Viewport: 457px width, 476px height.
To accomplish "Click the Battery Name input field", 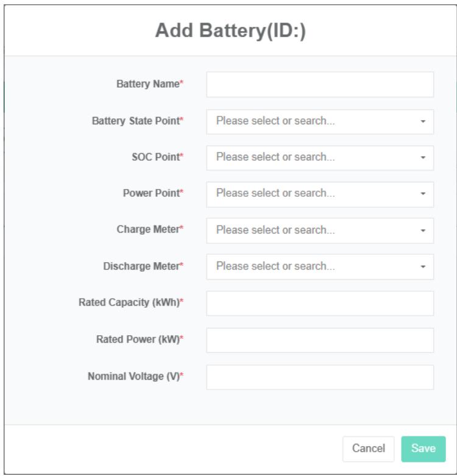I will point(320,85).
